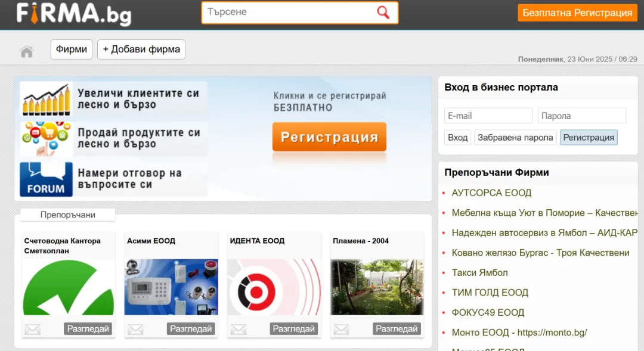The image size is (644, 351).
Task: Click the Асими ЕООД alarm equipment thumbnail
Action: pyautogui.click(x=171, y=287)
